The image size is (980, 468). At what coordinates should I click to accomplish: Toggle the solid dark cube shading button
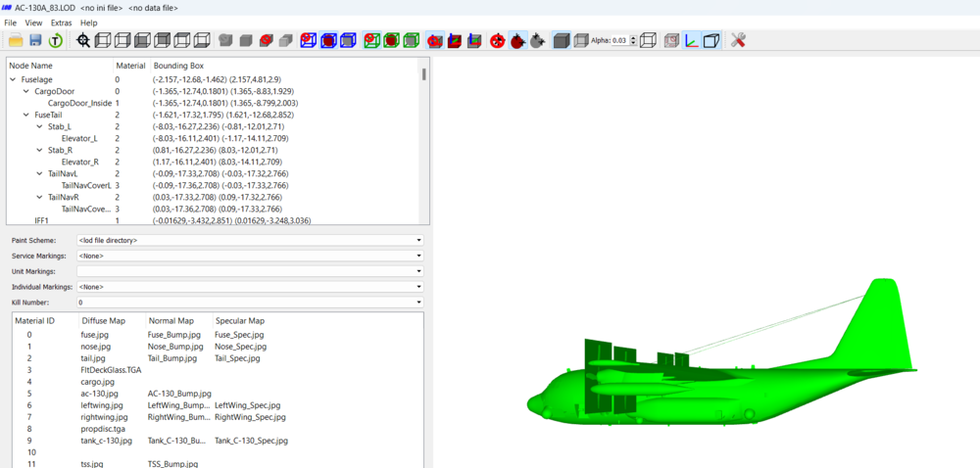coord(562,40)
